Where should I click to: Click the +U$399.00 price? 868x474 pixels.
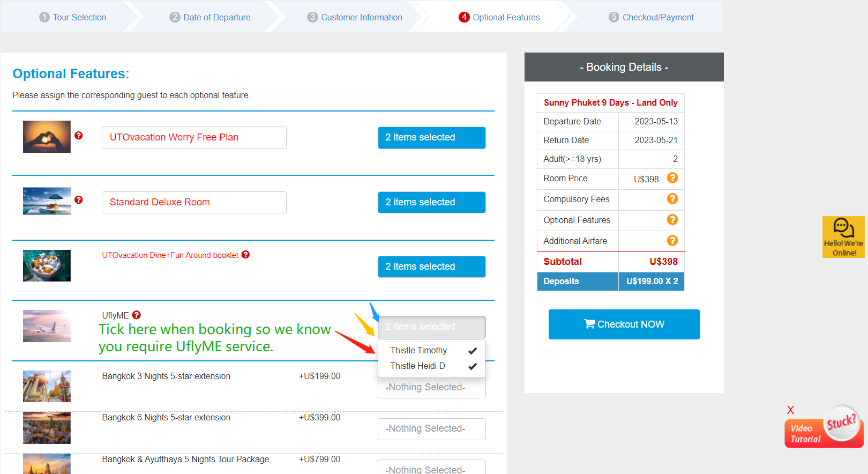tap(320, 418)
